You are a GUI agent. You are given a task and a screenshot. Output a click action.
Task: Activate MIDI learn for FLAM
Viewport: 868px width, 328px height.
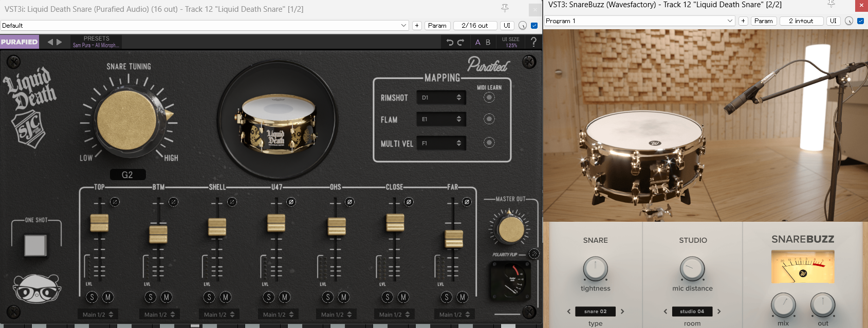click(x=489, y=119)
